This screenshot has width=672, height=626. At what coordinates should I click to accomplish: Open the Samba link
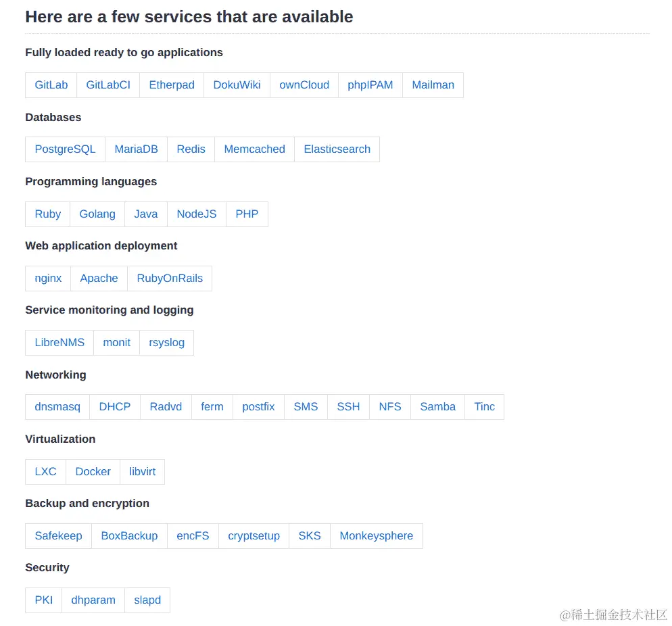[x=437, y=407]
